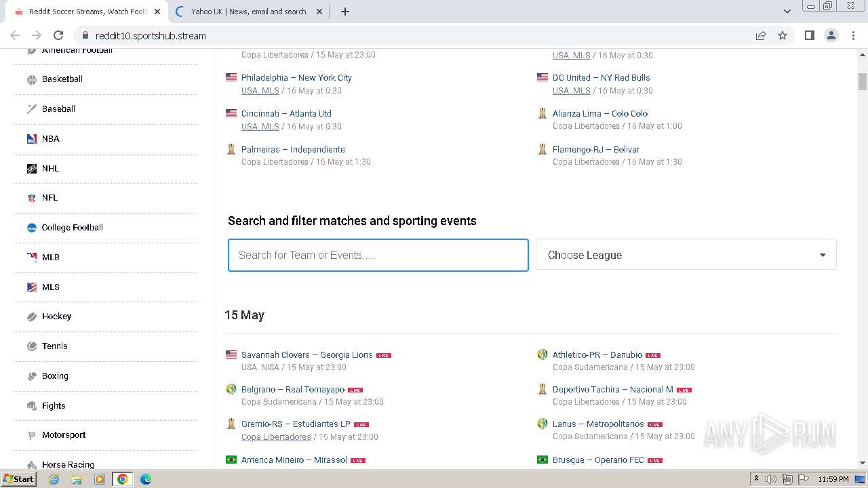Open Palmeiras – Independiente match
Viewport: 868px width, 488px height.
[x=293, y=149]
